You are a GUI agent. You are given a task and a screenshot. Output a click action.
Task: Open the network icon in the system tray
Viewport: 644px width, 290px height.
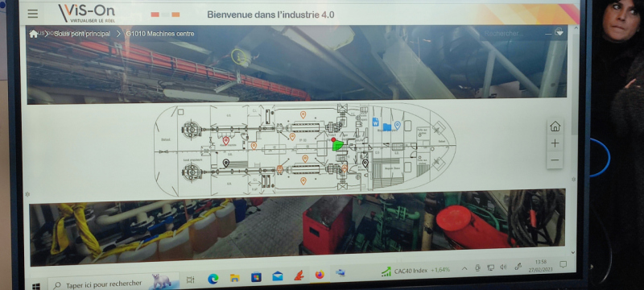pos(490,267)
